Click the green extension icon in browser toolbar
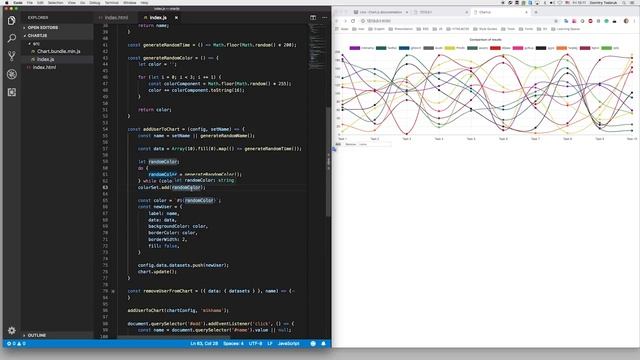The height and width of the screenshot is (360, 640). [607, 21]
